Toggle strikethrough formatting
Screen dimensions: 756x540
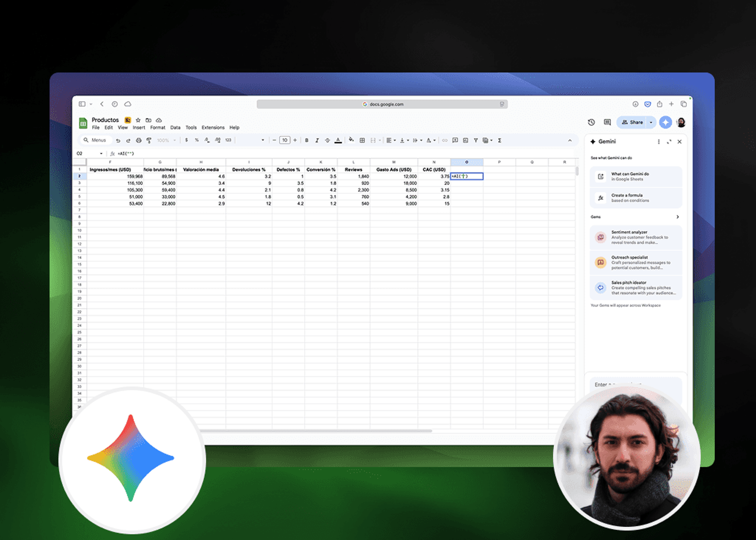327,140
